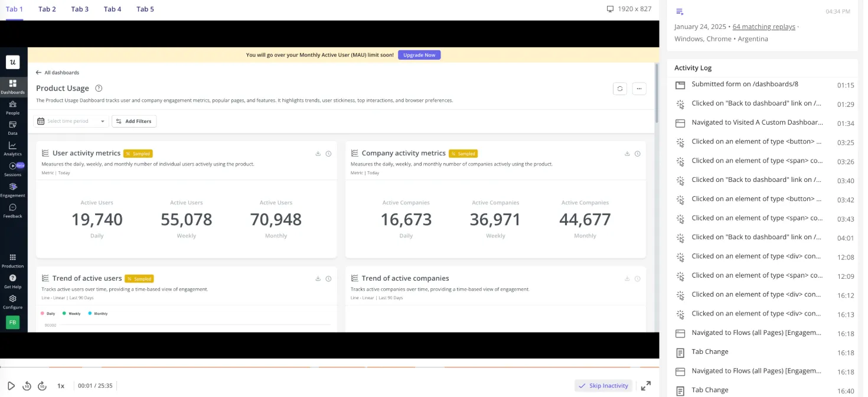Open the Dashboards sidebar item
The width and height of the screenshot is (868, 397).
[x=12, y=87]
